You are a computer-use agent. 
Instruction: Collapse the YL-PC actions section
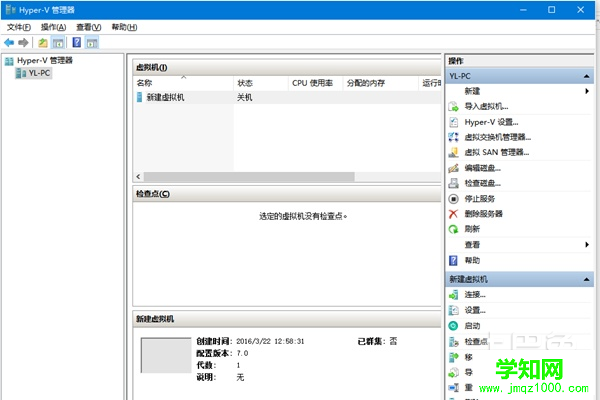(x=586, y=76)
